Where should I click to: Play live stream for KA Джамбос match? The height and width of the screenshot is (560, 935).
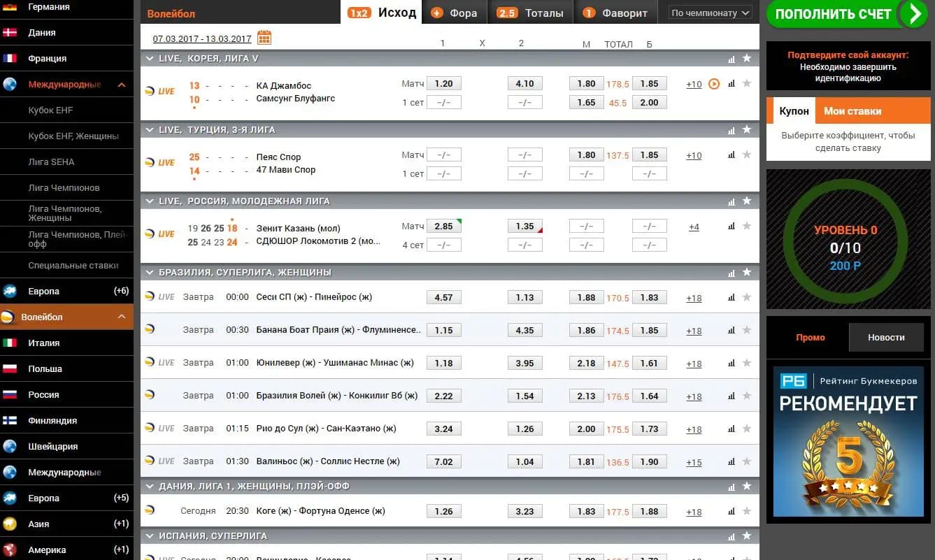[714, 84]
